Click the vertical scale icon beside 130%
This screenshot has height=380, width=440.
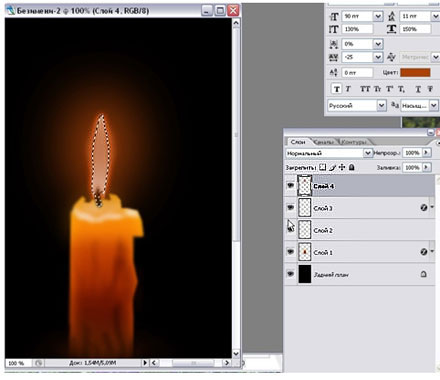tap(334, 29)
